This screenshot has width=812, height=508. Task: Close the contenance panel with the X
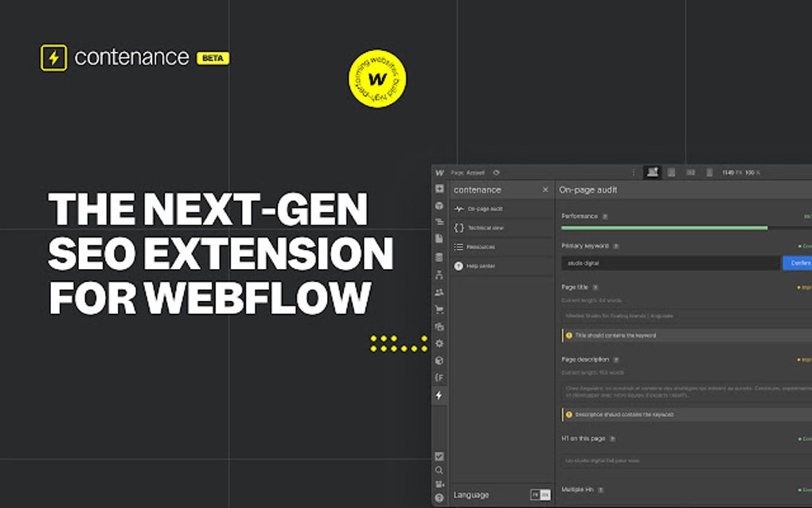pyautogui.click(x=545, y=190)
